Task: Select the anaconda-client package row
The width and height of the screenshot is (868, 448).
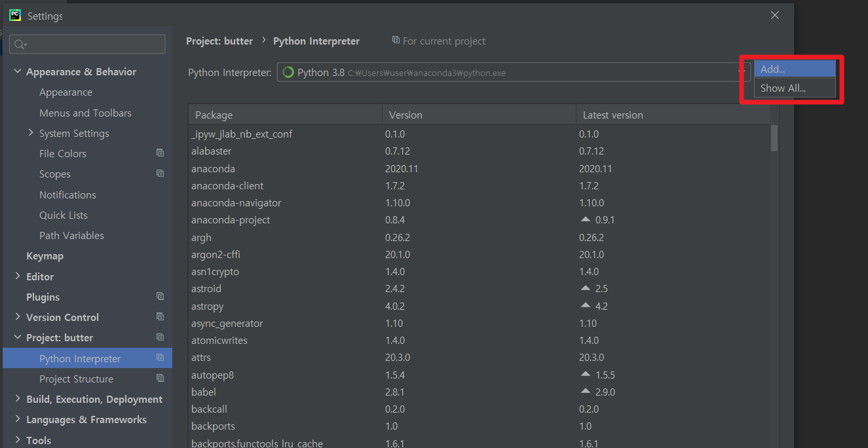Action: (x=480, y=185)
